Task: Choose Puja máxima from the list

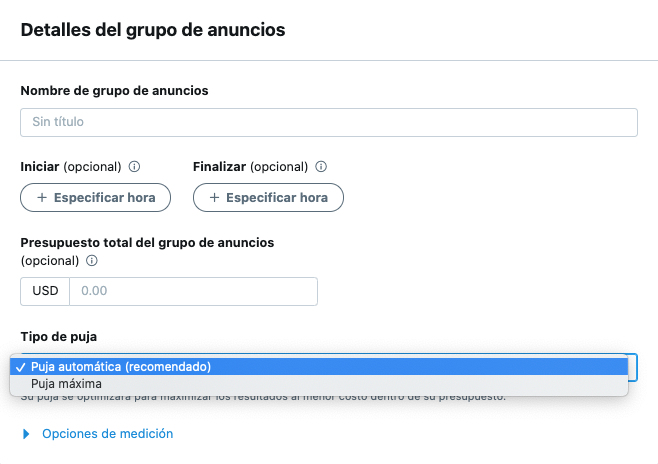Action: (x=66, y=384)
